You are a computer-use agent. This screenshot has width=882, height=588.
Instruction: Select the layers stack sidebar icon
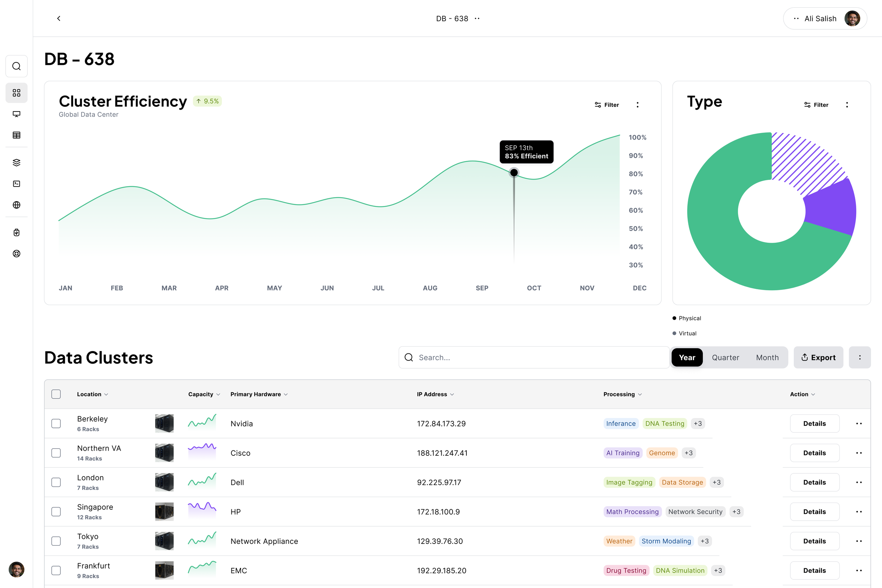[x=17, y=162]
